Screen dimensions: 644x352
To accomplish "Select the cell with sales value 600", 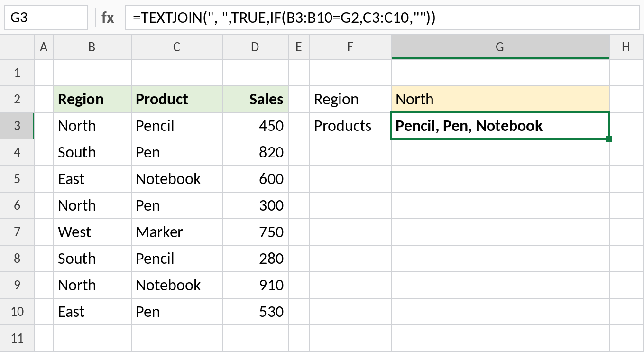I will (x=256, y=179).
